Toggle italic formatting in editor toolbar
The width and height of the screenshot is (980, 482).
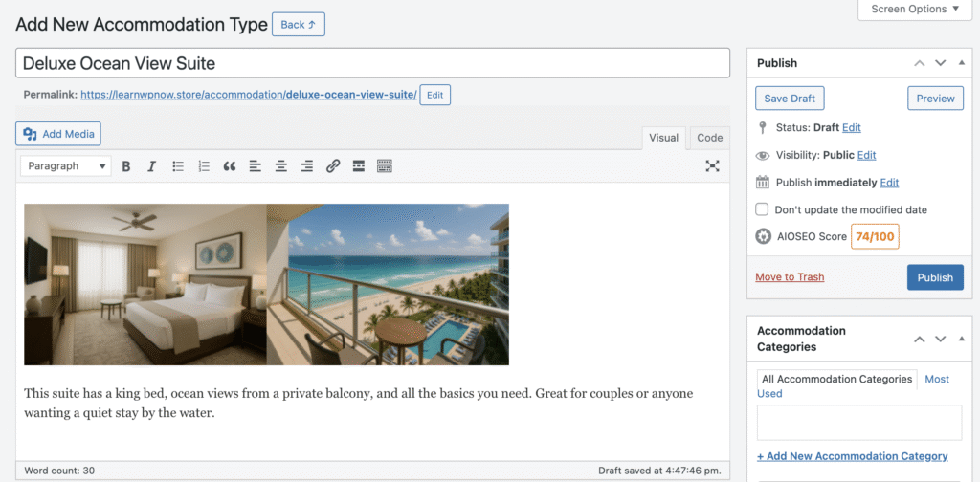tap(151, 166)
